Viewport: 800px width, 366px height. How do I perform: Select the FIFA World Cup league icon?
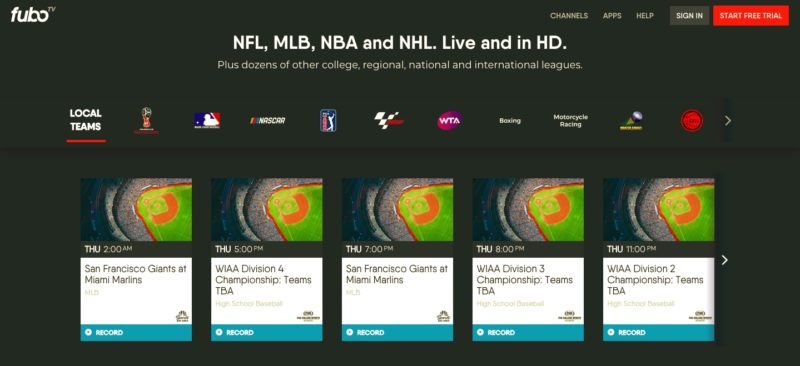click(146, 120)
